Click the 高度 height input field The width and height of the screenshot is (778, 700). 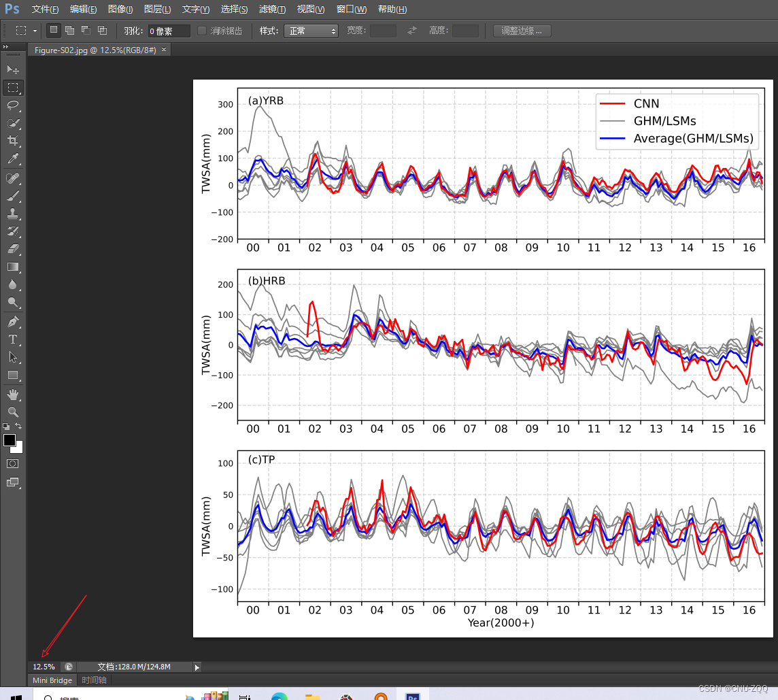pos(465,31)
